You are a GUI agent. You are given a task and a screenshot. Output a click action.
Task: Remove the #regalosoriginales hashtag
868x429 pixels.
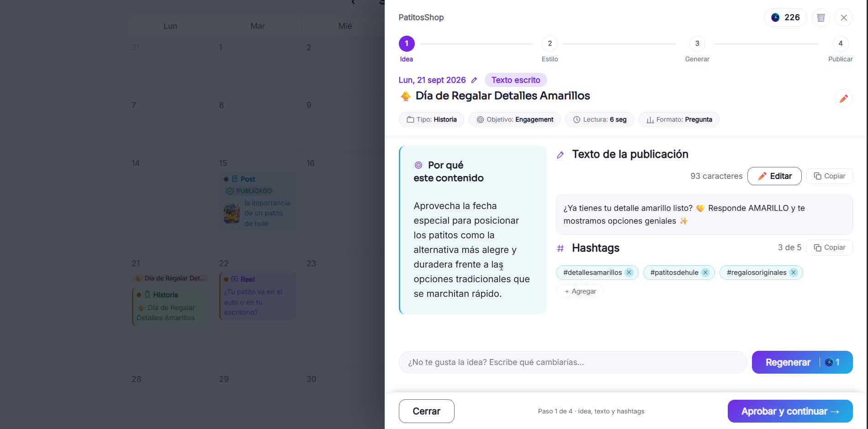[794, 273]
